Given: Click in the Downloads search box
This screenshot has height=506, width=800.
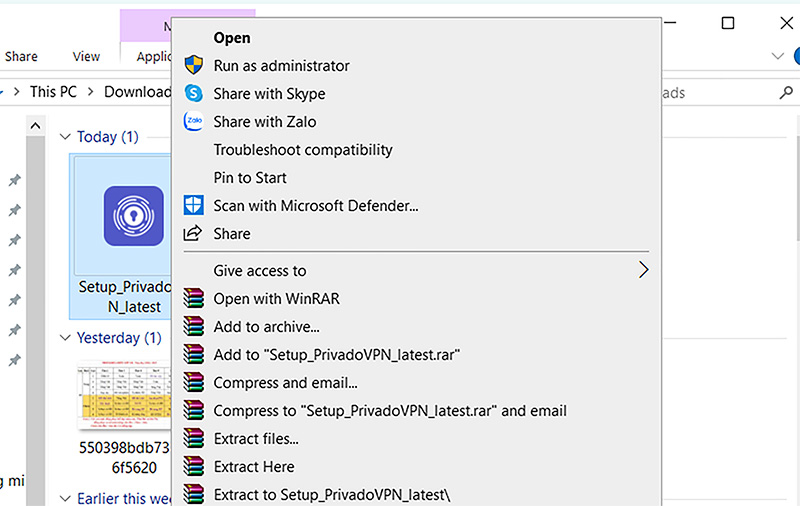Looking at the screenshot, I should click(x=719, y=92).
